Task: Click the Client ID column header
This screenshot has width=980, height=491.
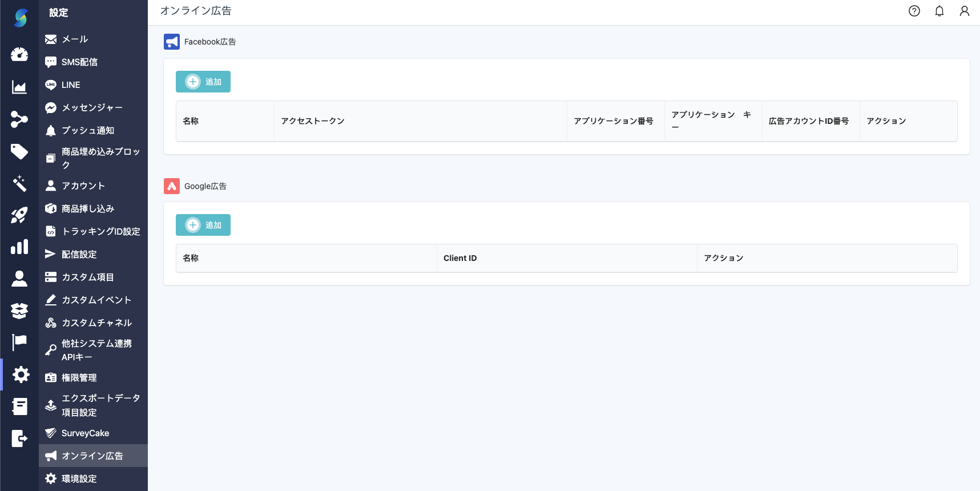Action: (460, 258)
